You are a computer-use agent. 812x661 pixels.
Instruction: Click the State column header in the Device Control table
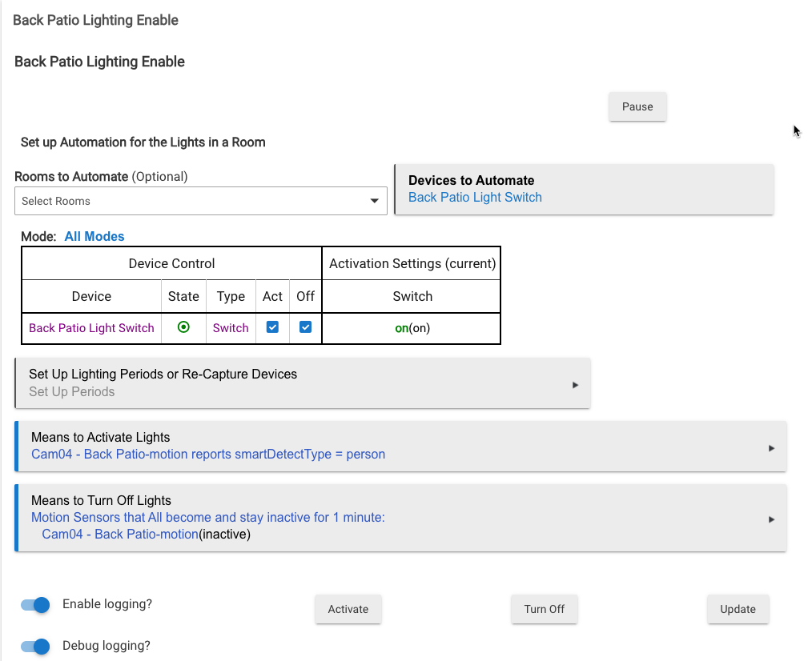click(x=183, y=297)
